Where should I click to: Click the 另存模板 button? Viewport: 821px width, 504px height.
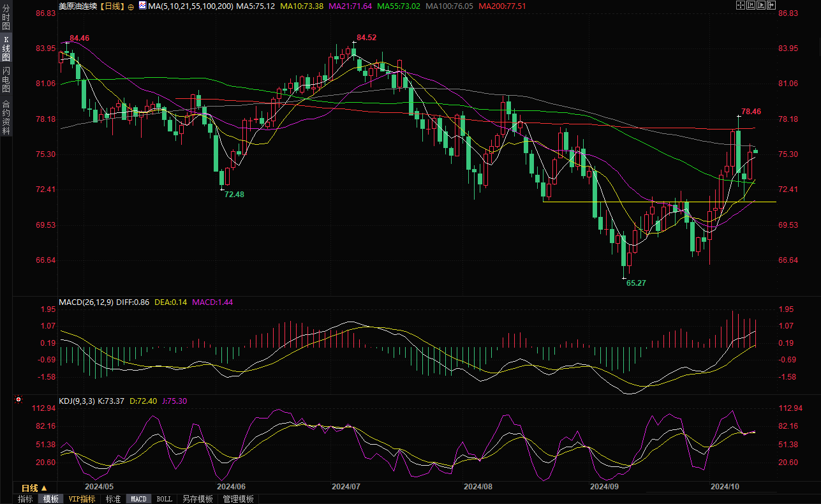click(x=197, y=499)
